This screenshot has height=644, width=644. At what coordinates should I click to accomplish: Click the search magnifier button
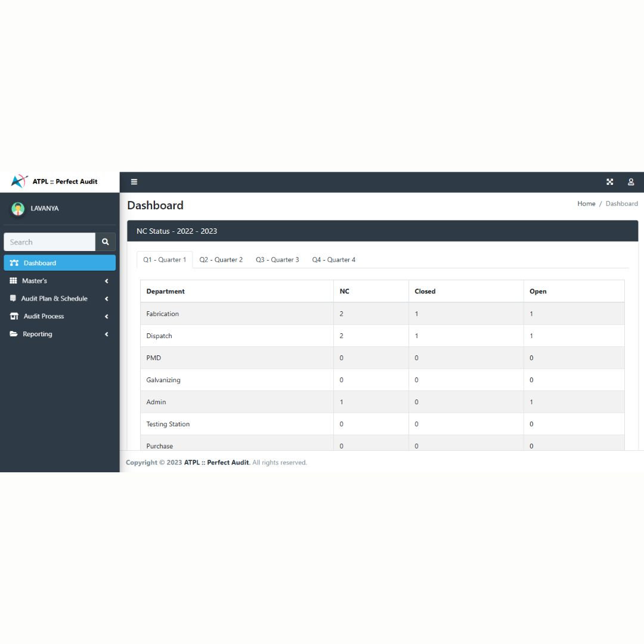click(105, 241)
